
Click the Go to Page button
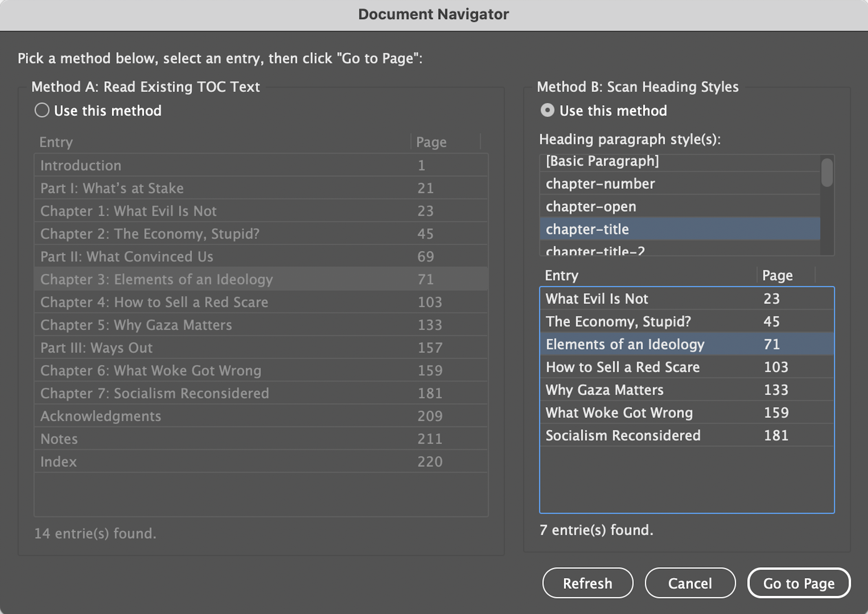799,583
